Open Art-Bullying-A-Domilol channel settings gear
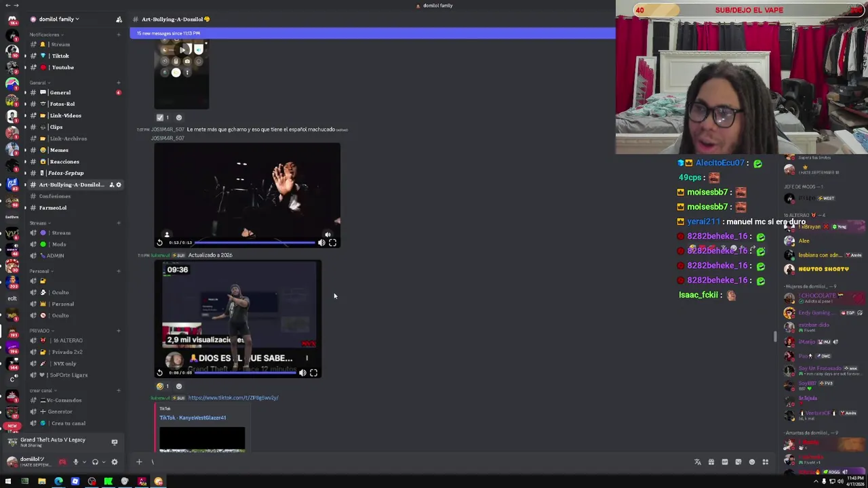The height and width of the screenshot is (488, 868). click(x=119, y=184)
